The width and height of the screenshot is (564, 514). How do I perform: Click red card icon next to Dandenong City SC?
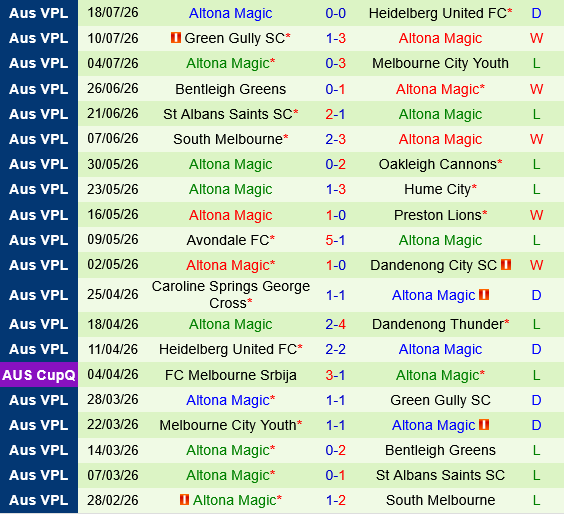click(506, 265)
